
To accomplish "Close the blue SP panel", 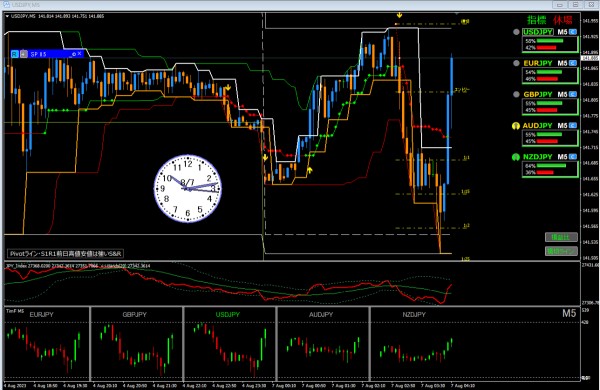I will (x=79, y=54).
